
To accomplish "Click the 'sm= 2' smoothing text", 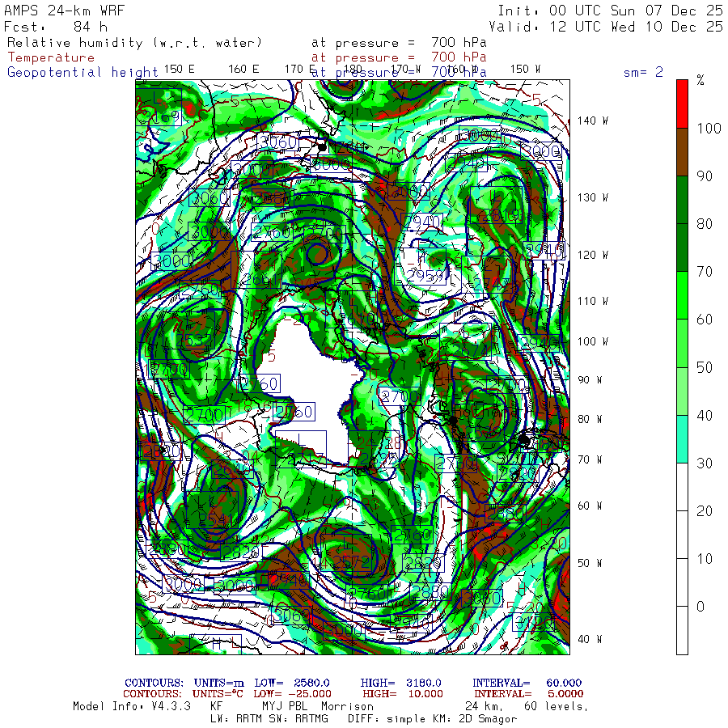I will tap(643, 72).
